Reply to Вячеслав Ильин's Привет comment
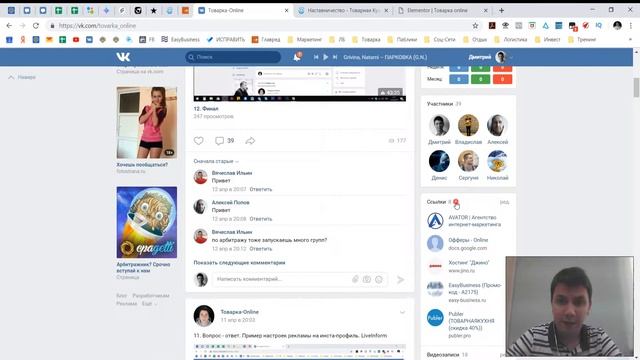This screenshot has height=360, width=640. pyautogui.click(x=260, y=189)
